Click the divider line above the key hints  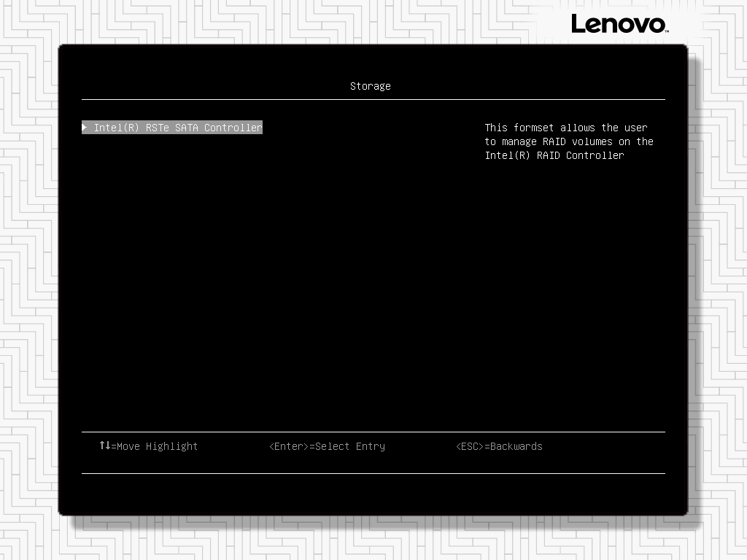point(373,432)
